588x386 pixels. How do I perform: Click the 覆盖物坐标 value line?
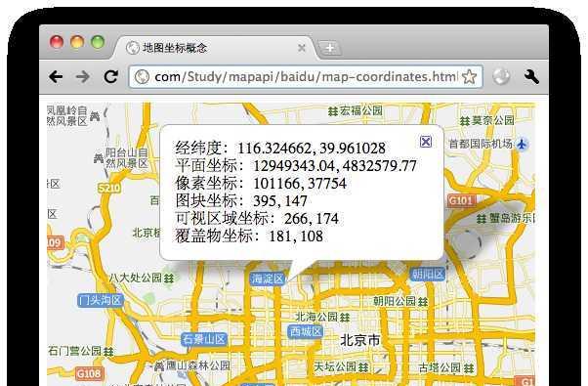pos(249,236)
